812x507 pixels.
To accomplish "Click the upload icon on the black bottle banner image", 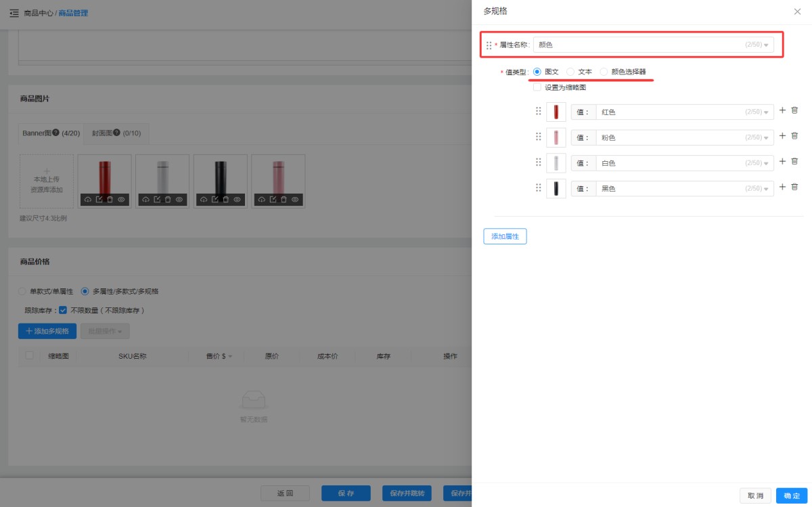I will 204,200.
